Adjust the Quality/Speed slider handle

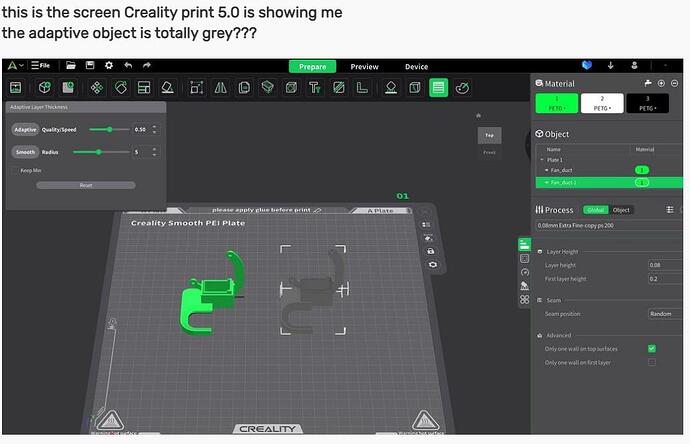click(109, 129)
